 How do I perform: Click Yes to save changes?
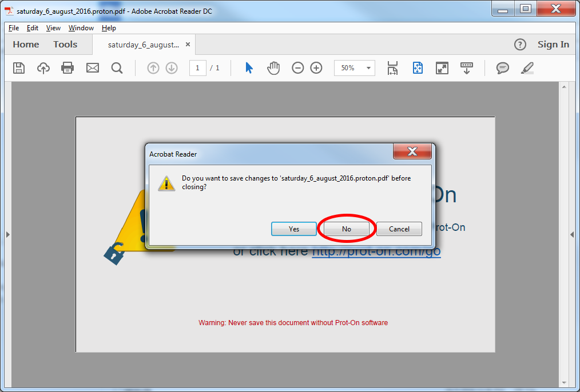click(x=293, y=229)
